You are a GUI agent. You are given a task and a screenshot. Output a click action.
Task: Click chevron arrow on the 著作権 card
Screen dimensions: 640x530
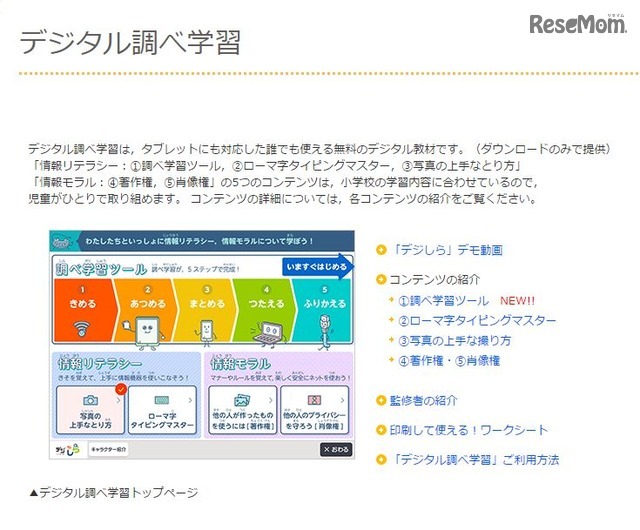[x=270, y=400]
